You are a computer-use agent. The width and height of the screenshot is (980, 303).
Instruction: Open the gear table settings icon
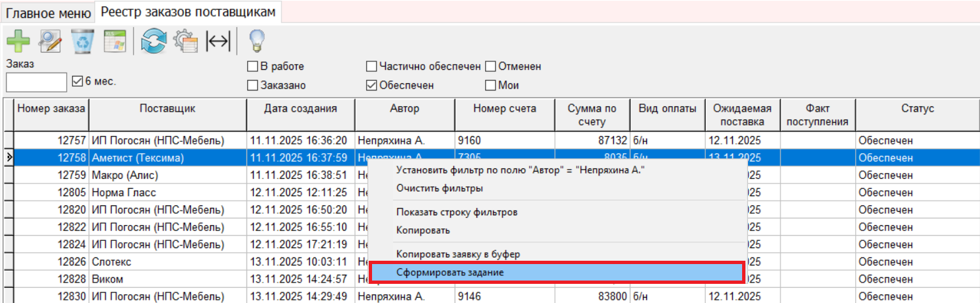click(186, 42)
